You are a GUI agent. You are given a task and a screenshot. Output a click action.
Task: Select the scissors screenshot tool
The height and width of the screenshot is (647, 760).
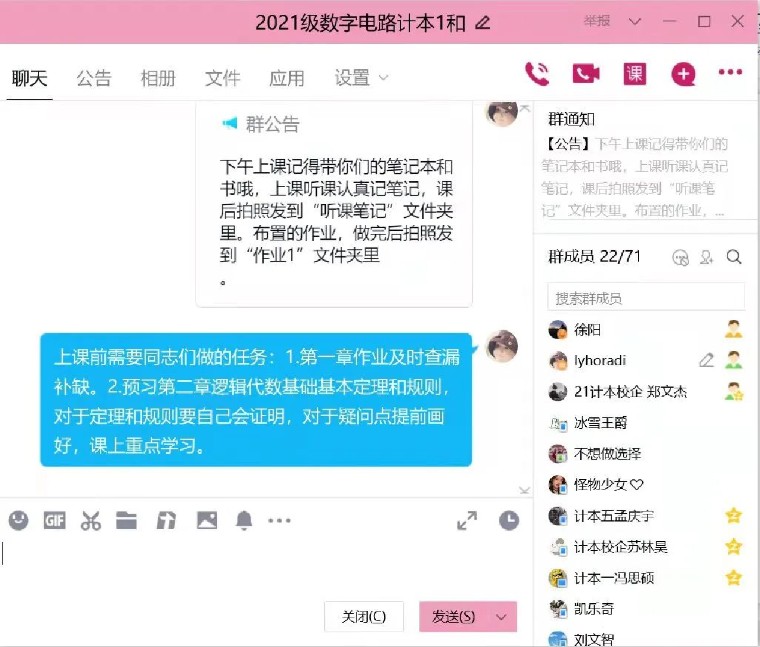(91, 521)
